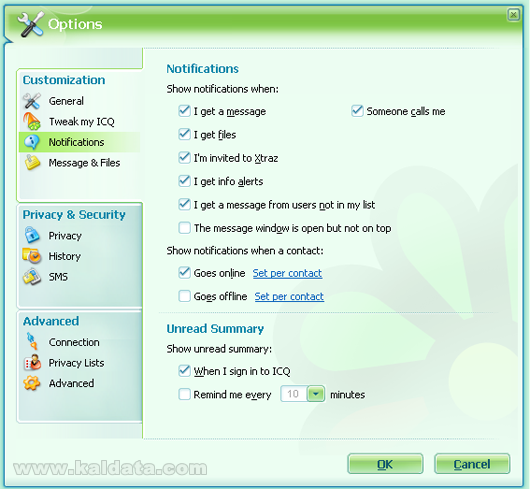The width and height of the screenshot is (530, 489).
Task: Open General settings page
Action: (x=66, y=101)
